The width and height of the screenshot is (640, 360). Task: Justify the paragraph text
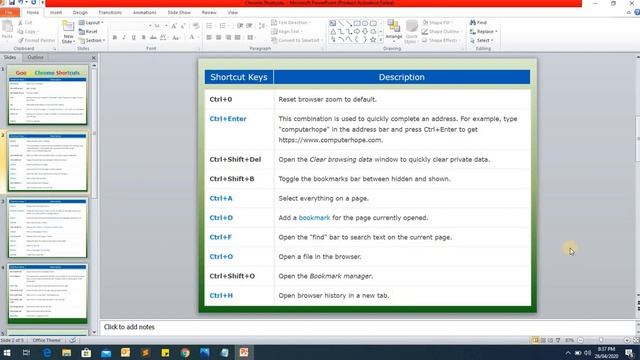[238, 38]
